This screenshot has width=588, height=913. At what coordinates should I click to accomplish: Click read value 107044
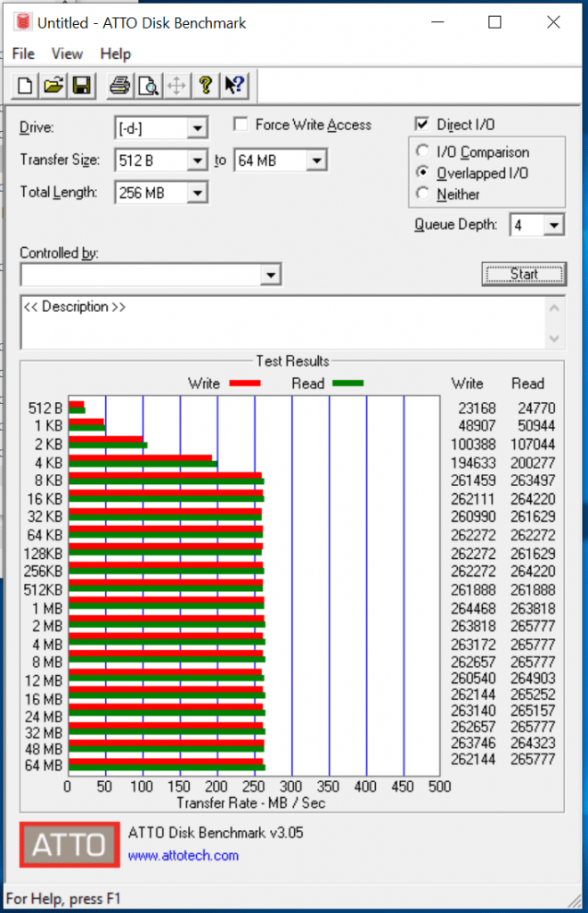[534, 444]
